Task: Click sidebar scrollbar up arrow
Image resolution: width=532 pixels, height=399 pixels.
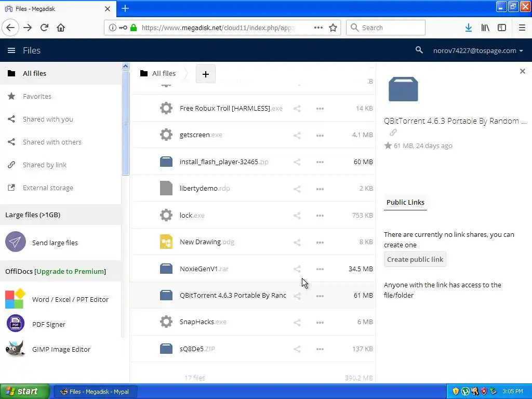Action: [x=126, y=66]
